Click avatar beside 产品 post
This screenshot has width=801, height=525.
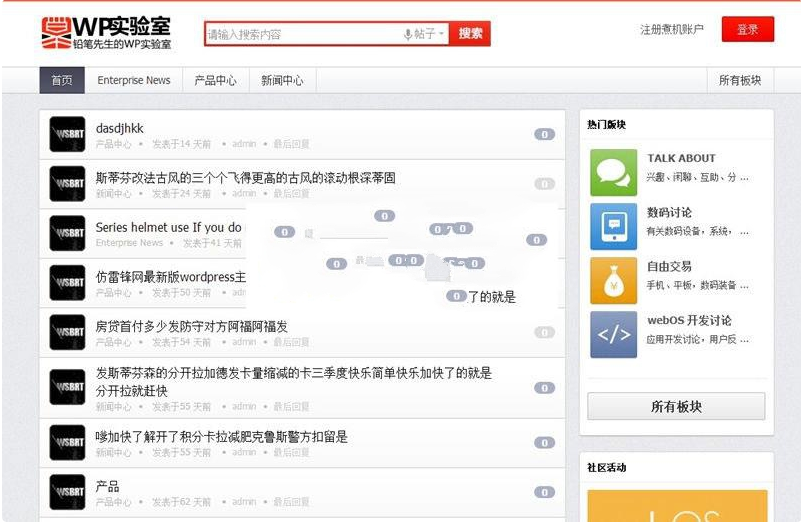(67, 492)
